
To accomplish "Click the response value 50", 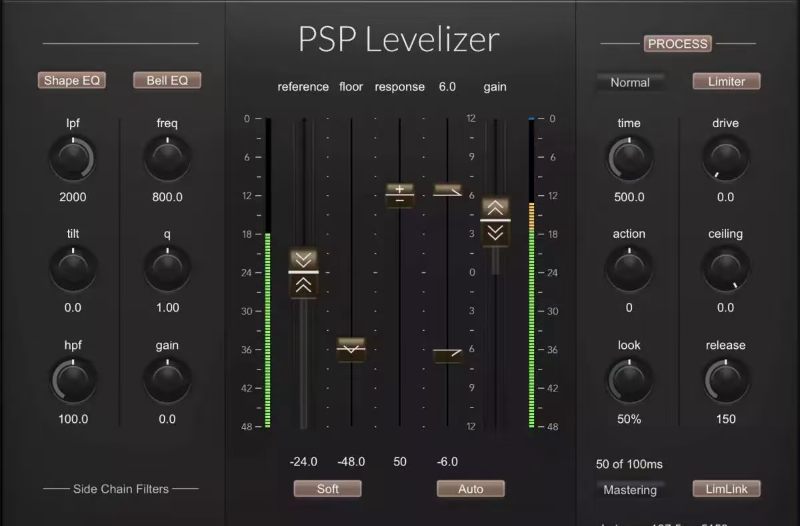I will point(400,462).
